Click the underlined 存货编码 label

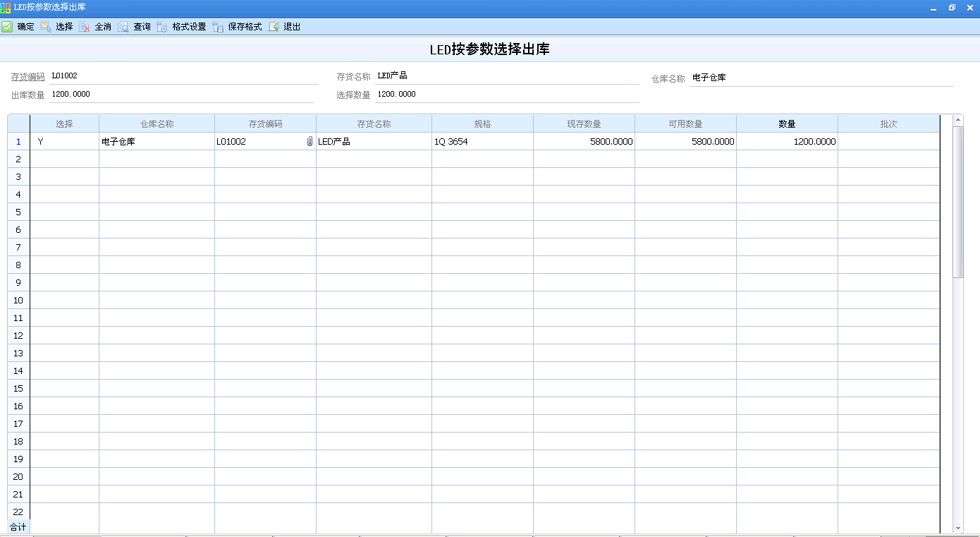tap(27, 76)
